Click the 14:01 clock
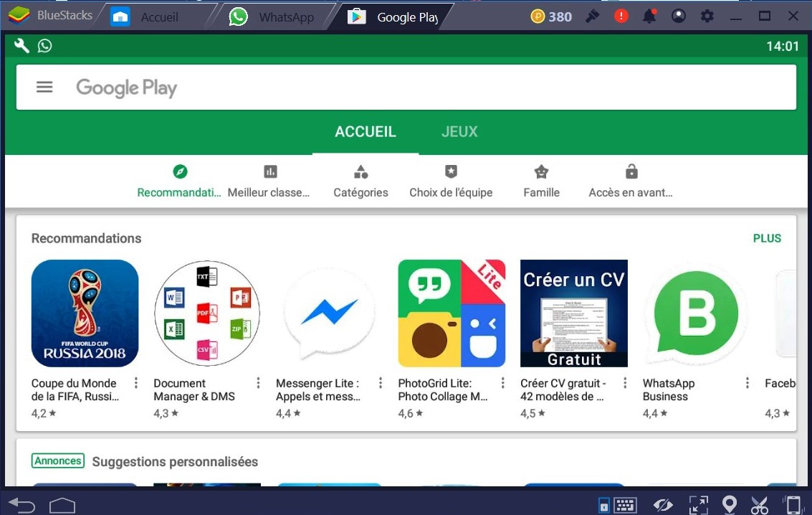 (x=783, y=46)
